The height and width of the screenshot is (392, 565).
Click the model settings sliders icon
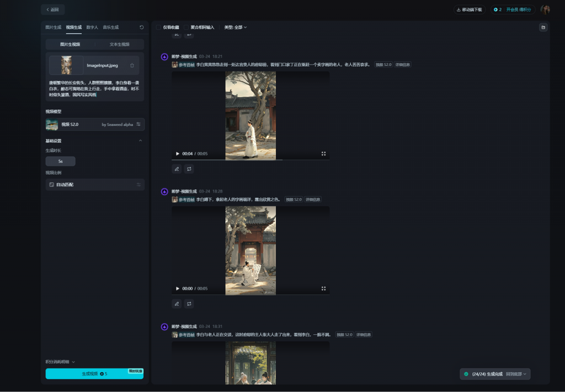(138, 124)
